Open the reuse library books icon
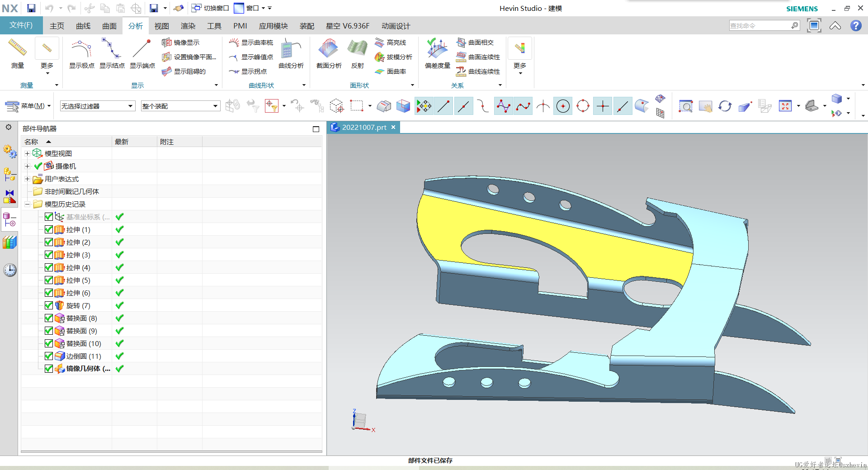868x470 pixels. [x=9, y=242]
